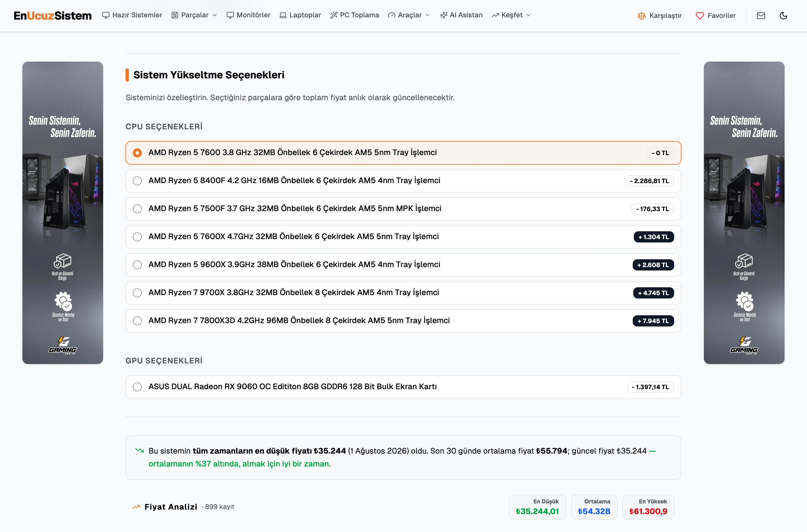Click the Fiyat Analizi heading

171,507
